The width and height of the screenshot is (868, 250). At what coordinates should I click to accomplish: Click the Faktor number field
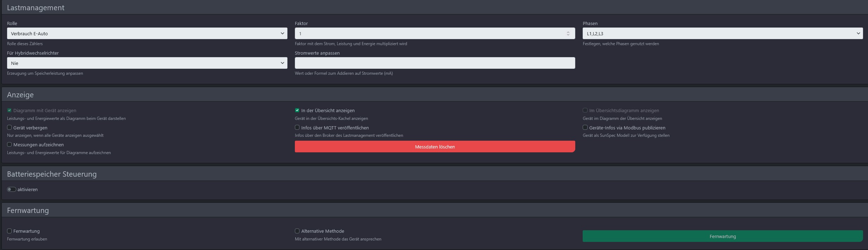pos(430,33)
